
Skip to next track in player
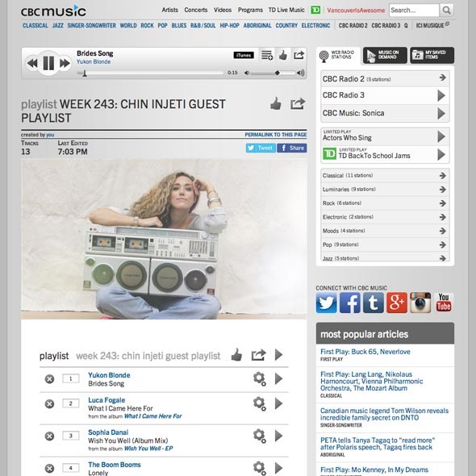tap(65, 63)
